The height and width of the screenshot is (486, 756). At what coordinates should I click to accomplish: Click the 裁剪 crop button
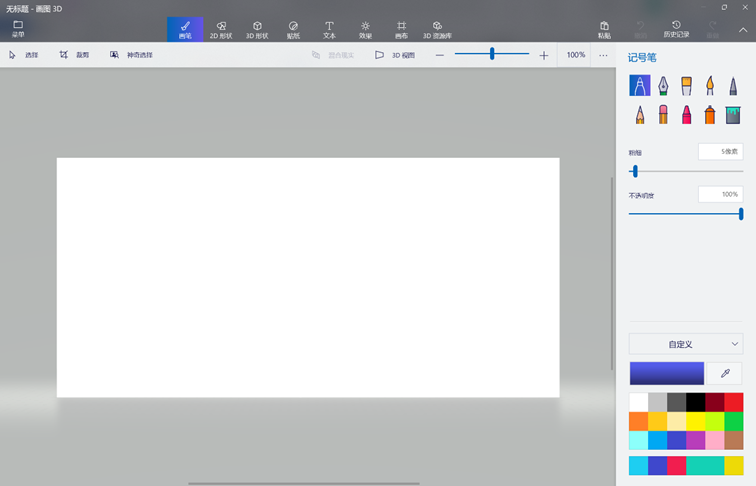click(x=74, y=55)
